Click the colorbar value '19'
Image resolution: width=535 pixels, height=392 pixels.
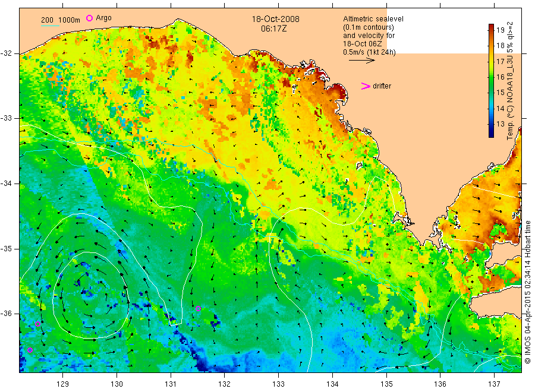click(500, 30)
